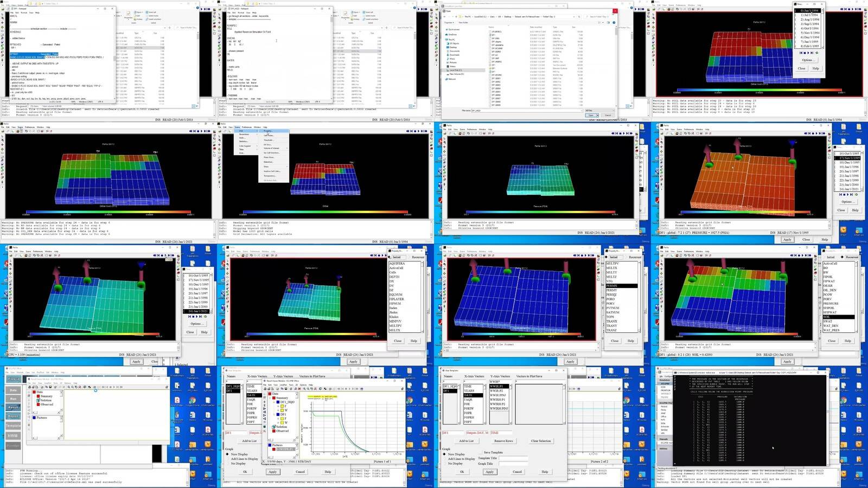
Task: Click color legend bar in Jan/1/1994 viewer
Action: click(x=760, y=90)
